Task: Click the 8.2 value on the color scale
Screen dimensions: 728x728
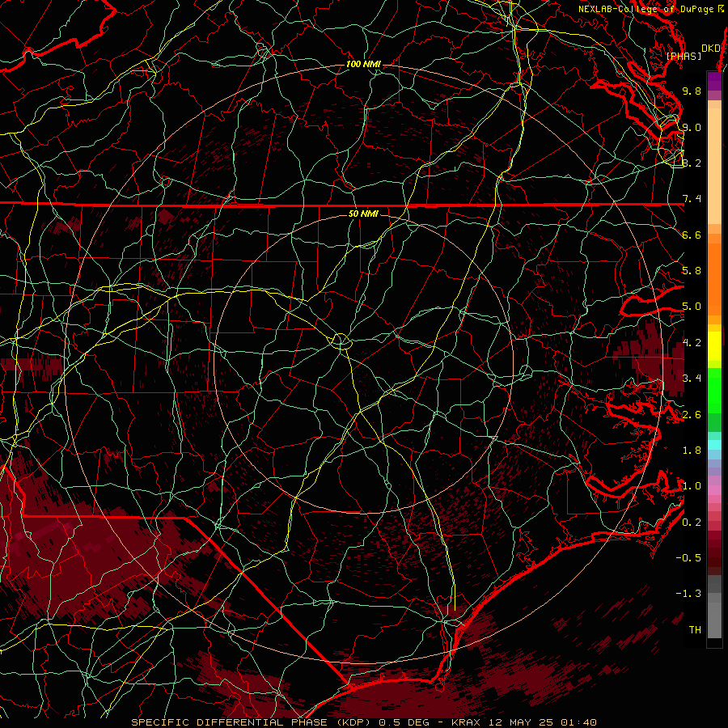Action: [x=692, y=163]
